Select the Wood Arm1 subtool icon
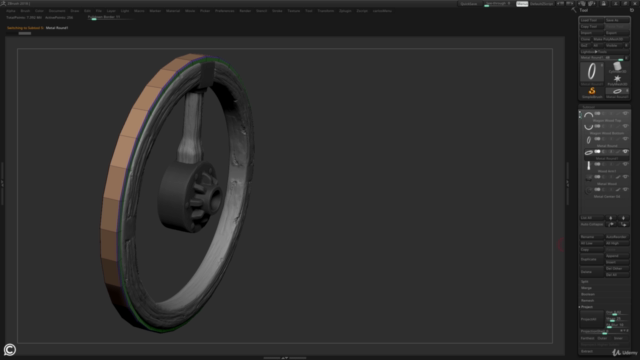The width and height of the screenshot is (640, 360). [588, 165]
